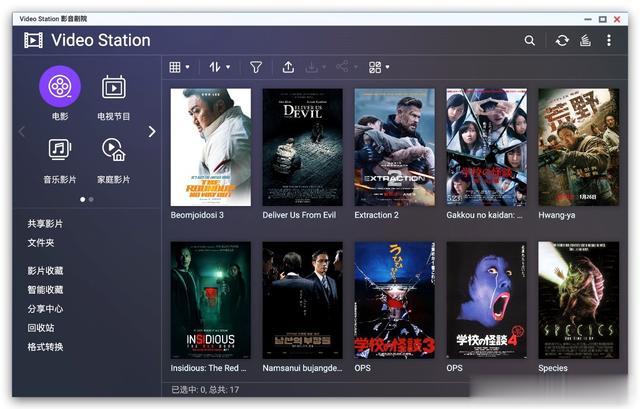Select the 学校の怪談3 poster
This screenshot has height=409, width=640.
click(395, 300)
